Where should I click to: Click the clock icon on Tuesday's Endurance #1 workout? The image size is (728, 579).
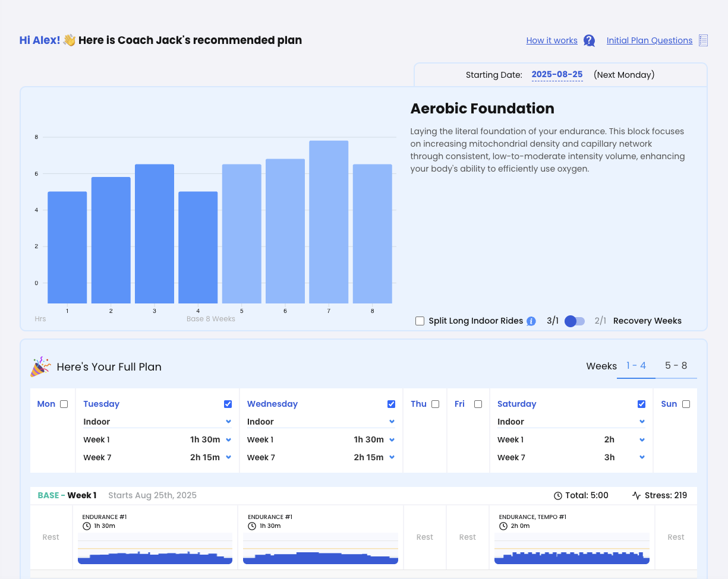point(87,526)
